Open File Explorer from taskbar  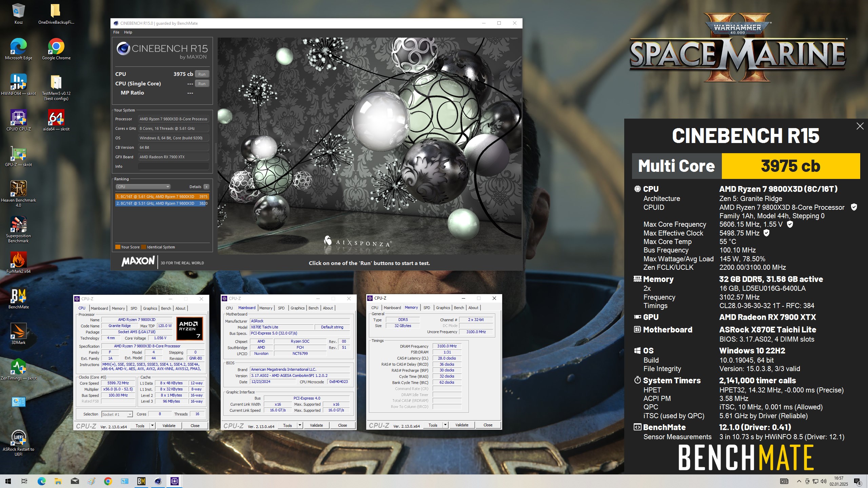point(58,481)
